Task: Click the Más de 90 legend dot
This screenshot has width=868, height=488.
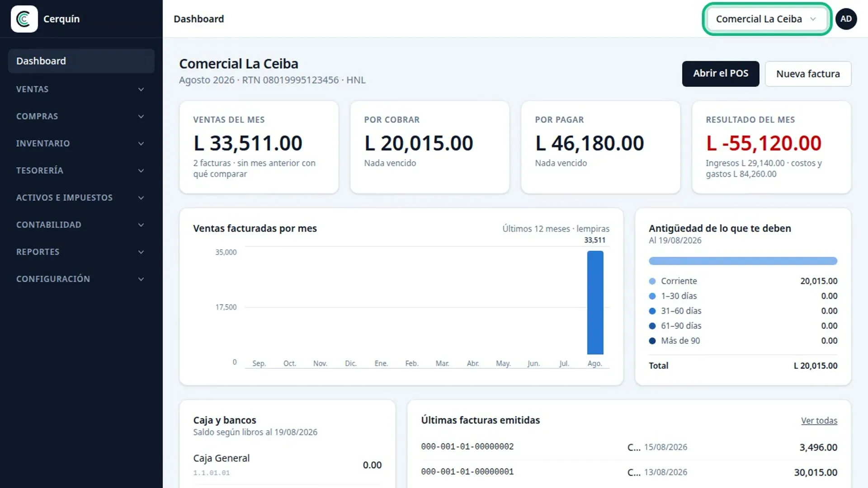Action: pyautogui.click(x=652, y=341)
